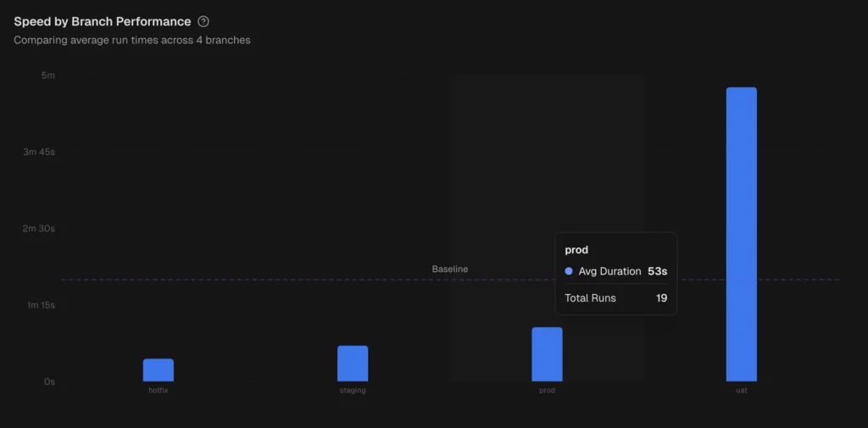The image size is (868, 428).
Task: Click the 5m y-axis label
Action: tap(48, 75)
